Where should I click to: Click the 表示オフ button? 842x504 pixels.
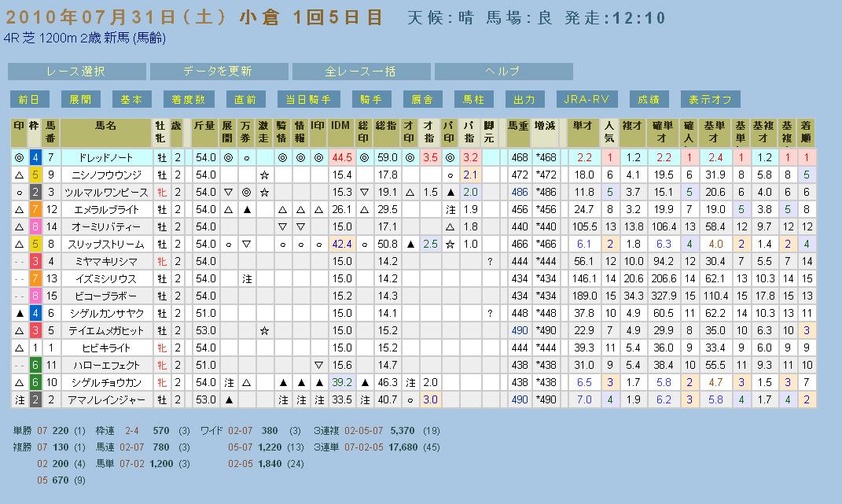point(711,99)
